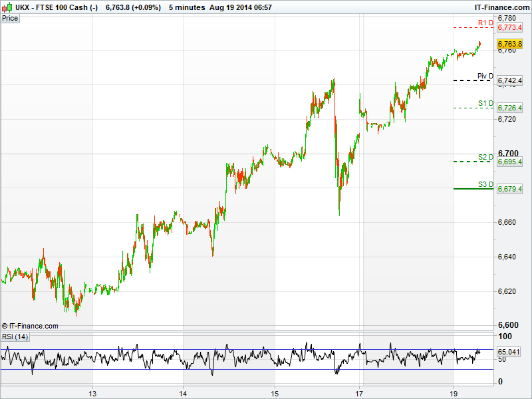532x399 pixels.
Task: Click the 6,773.4 resistance price tag
Action: click(510, 27)
